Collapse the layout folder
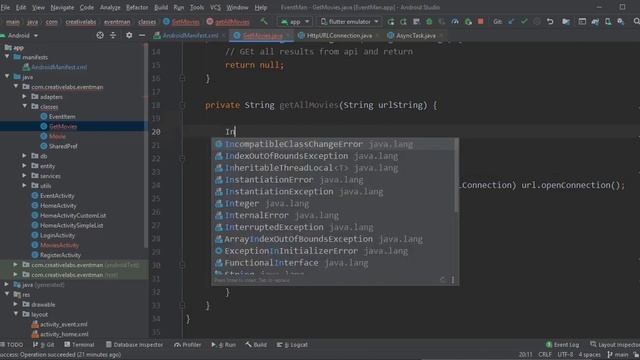 click(16, 314)
